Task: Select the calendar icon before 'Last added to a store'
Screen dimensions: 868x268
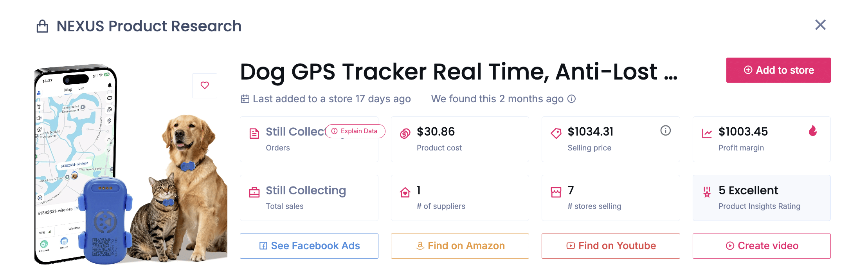Action: 245,99
